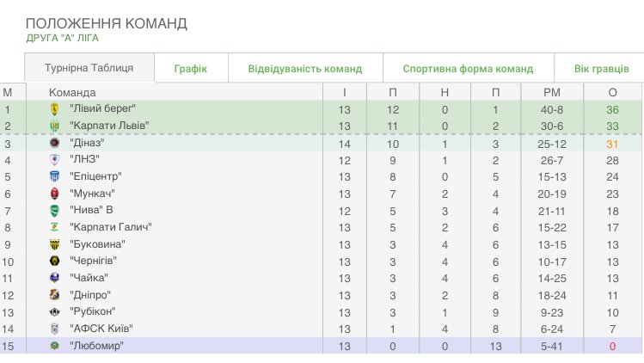
Task: Click the "Любомир" team logo
Action: click(54, 346)
